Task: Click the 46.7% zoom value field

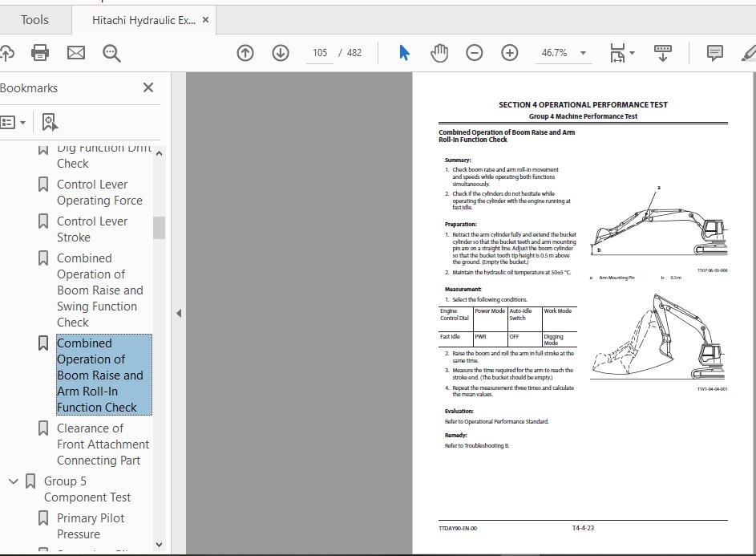Action: pyautogui.click(x=554, y=53)
